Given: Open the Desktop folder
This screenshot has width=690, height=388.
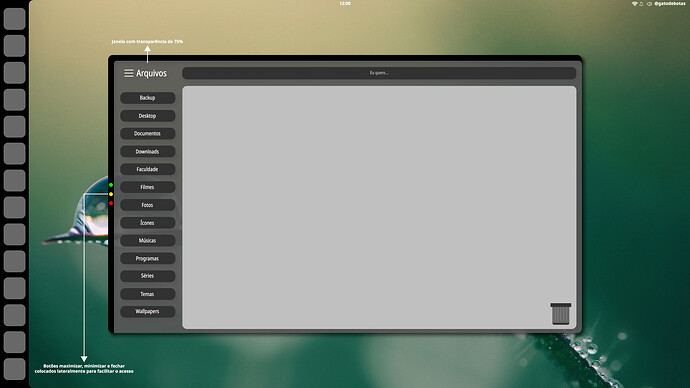Looking at the screenshot, I should point(147,116).
